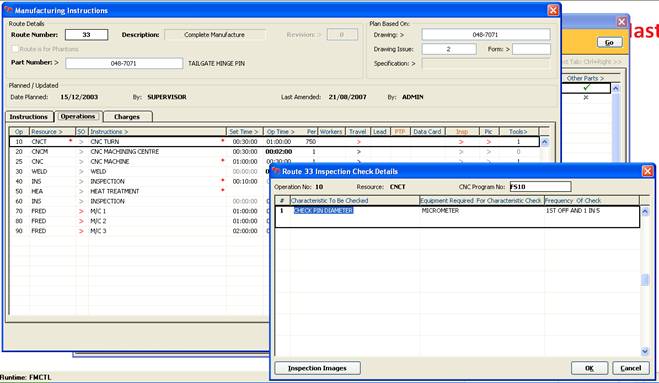Close the Route 33 Inspection Check dialog
The image size is (659, 383).
pyautogui.click(x=647, y=171)
